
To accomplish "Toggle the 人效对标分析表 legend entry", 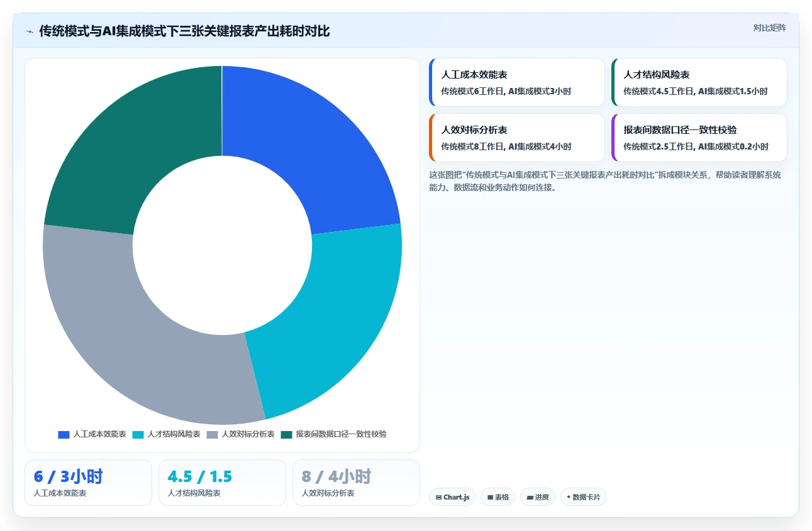I will 240,434.
